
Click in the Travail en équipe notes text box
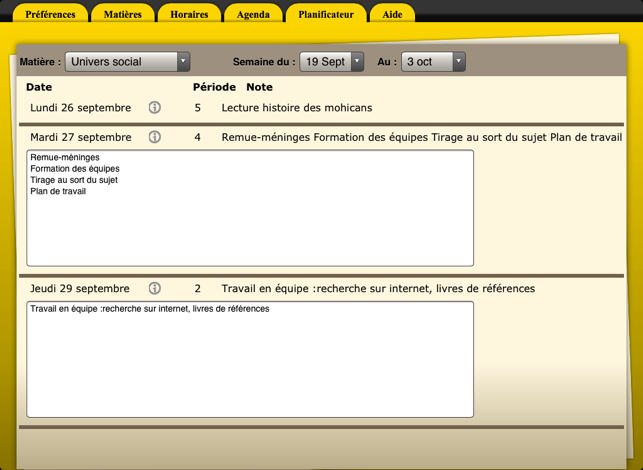tap(250, 360)
